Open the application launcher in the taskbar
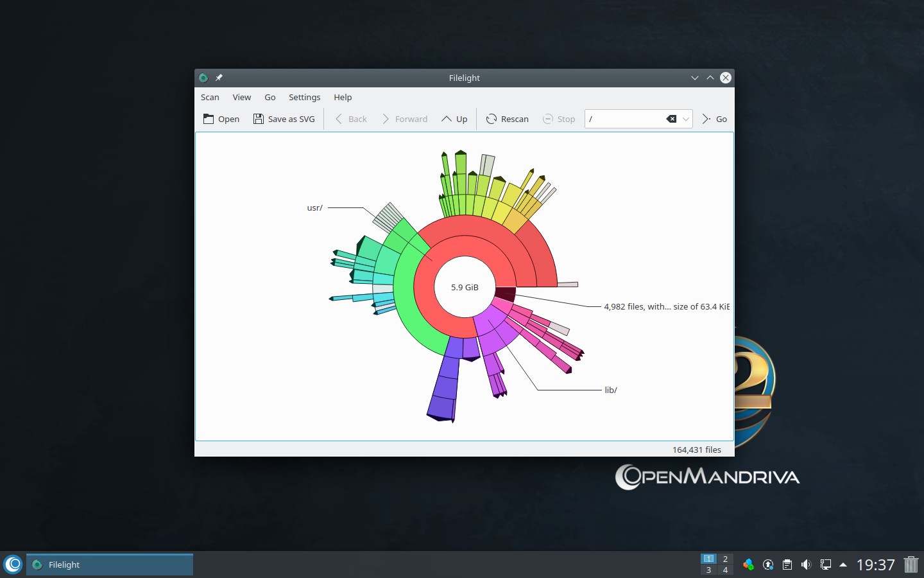Viewport: 924px width, 578px height. [13, 565]
